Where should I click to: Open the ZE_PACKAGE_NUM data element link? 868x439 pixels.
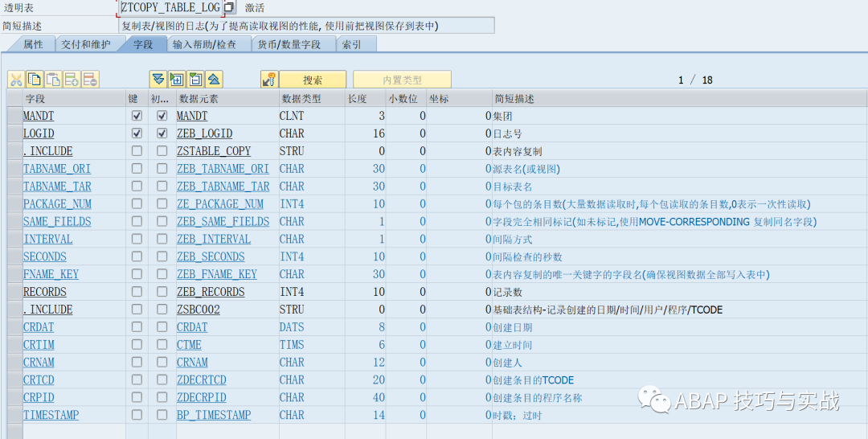(x=219, y=203)
